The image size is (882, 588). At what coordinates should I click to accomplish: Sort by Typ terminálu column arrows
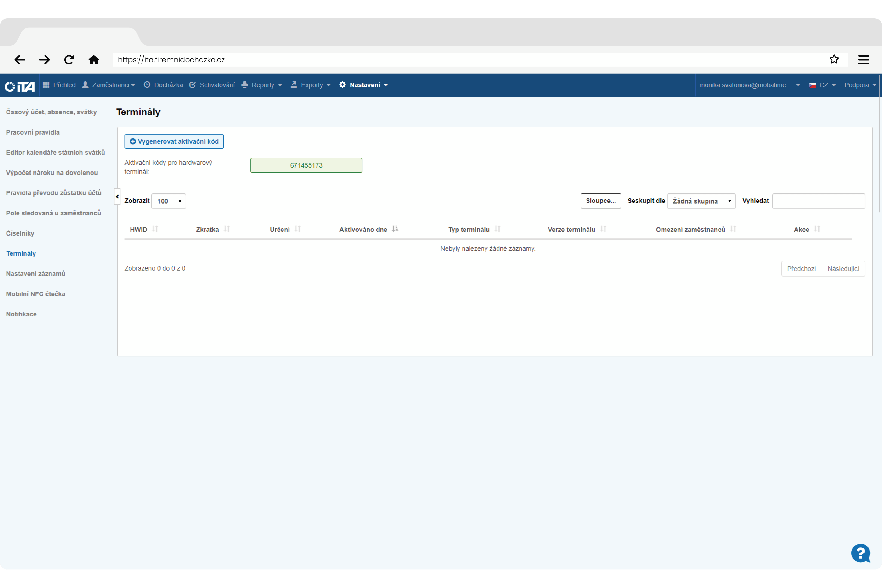pyautogui.click(x=498, y=229)
